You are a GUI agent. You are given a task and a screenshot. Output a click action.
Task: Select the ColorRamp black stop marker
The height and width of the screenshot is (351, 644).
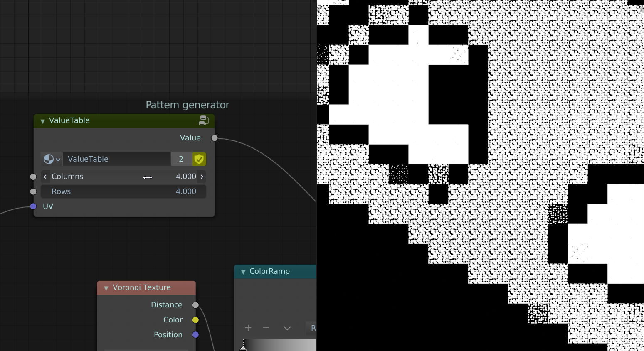(243, 348)
